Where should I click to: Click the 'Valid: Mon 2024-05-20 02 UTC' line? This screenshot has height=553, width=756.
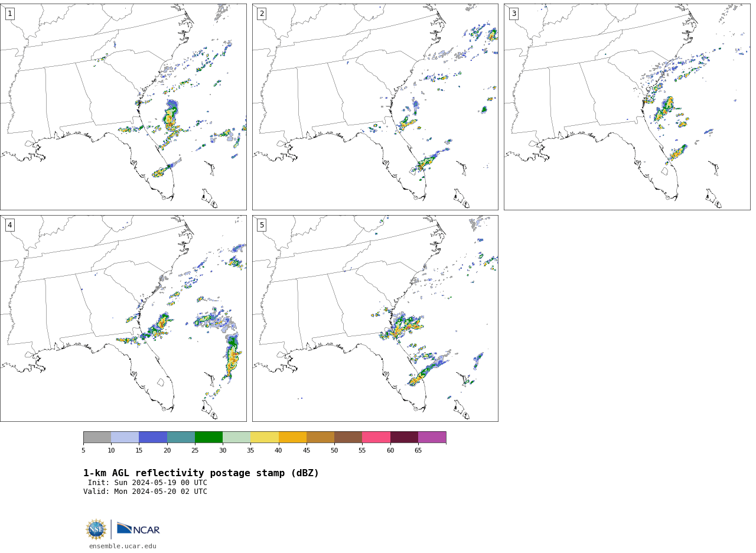point(145,492)
